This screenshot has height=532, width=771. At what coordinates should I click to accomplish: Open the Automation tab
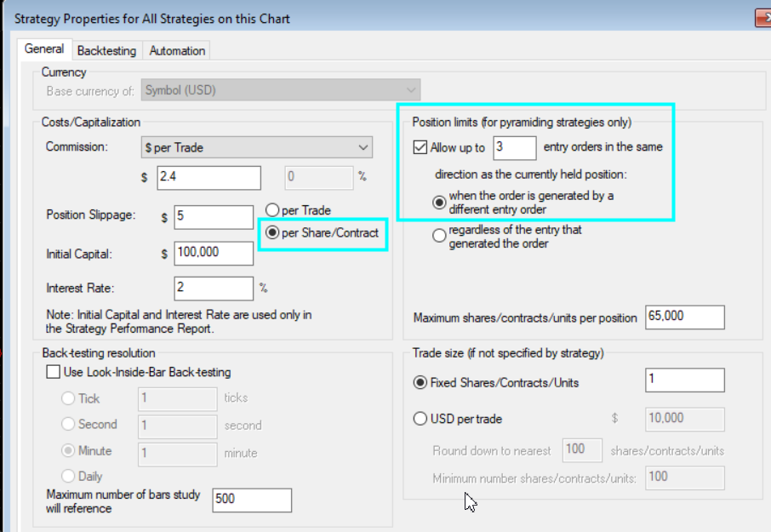point(177,51)
